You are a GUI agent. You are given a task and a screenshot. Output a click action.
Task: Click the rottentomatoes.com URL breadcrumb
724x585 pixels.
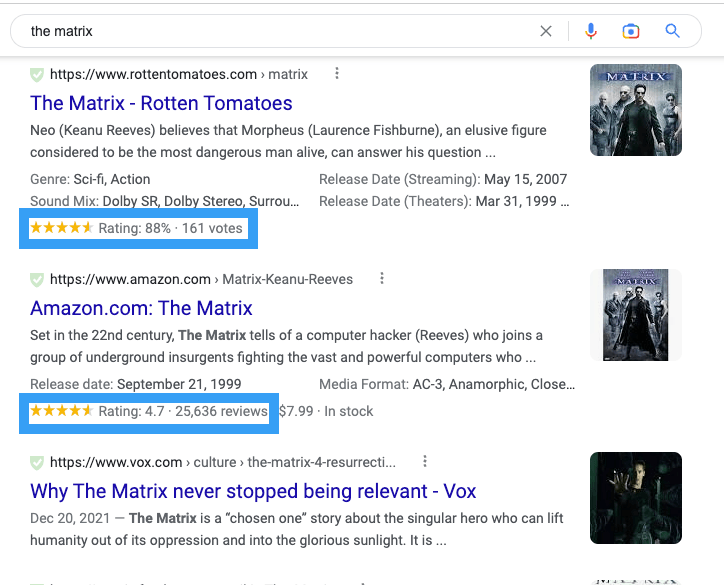pyautogui.click(x=179, y=74)
